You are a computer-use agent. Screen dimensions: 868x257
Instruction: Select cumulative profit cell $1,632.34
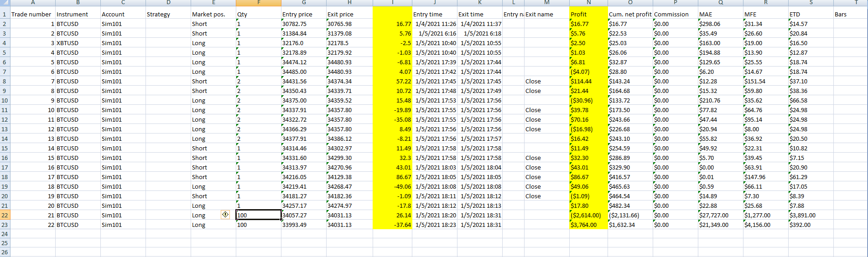[x=630, y=225]
